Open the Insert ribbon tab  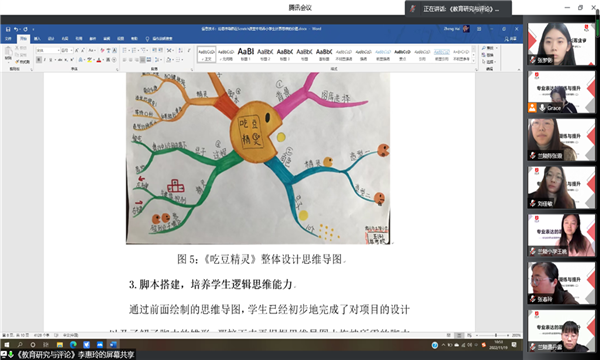(37, 39)
